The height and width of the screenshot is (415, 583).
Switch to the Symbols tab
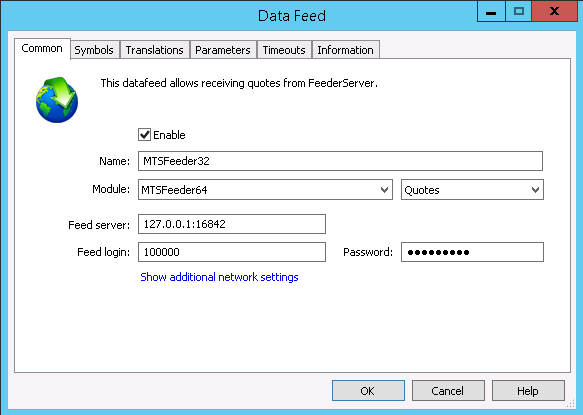click(94, 50)
